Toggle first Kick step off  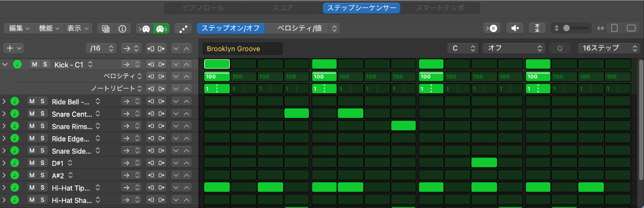point(217,64)
